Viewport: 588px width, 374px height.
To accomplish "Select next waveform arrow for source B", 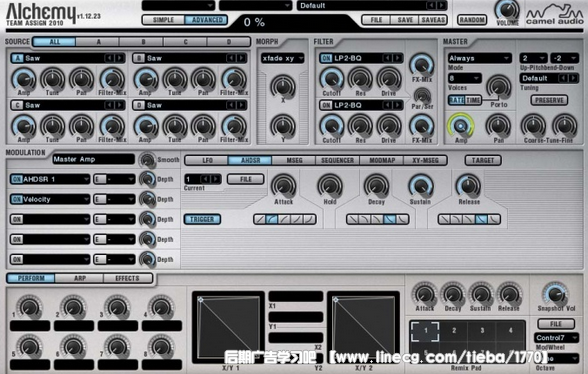I will pyautogui.click(x=242, y=58).
